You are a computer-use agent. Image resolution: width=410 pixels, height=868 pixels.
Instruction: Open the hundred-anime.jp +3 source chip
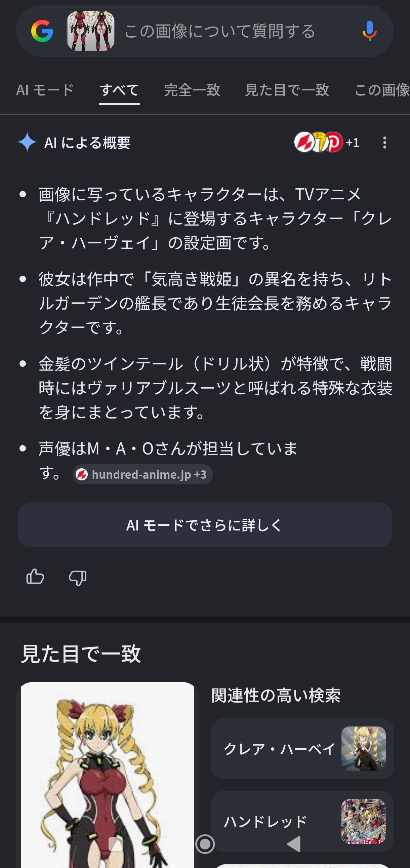point(142,474)
